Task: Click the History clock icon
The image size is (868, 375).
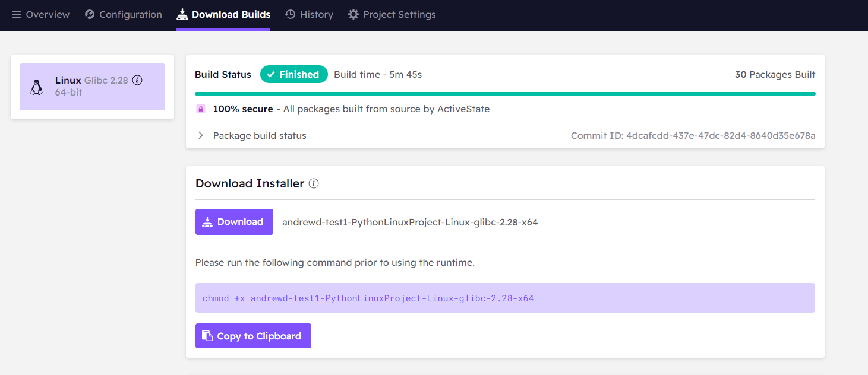Action: [291, 14]
